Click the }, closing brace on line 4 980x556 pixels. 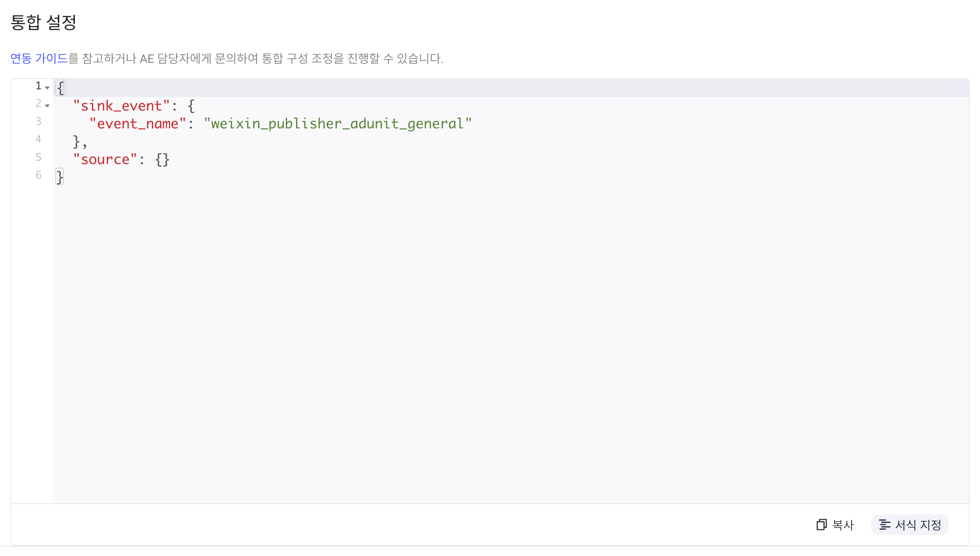click(80, 142)
